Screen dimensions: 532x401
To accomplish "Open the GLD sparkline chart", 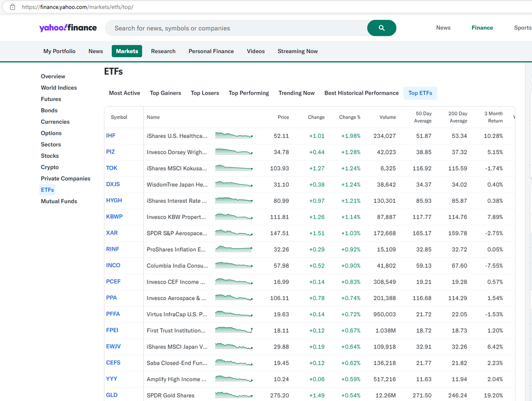I will (x=234, y=395).
